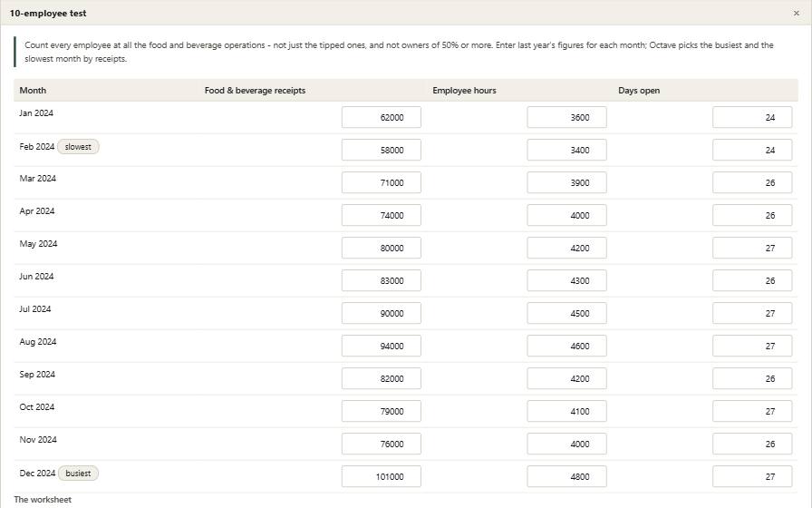Click the Jun 2024 row label
Screen dimensions: 812x508
36,277
